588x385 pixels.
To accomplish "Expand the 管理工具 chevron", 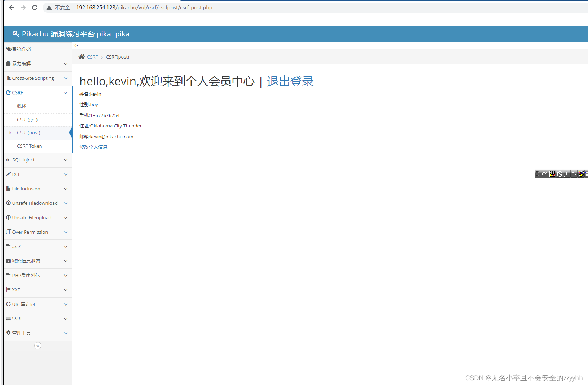I will pyautogui.click(x=66, y=333).
